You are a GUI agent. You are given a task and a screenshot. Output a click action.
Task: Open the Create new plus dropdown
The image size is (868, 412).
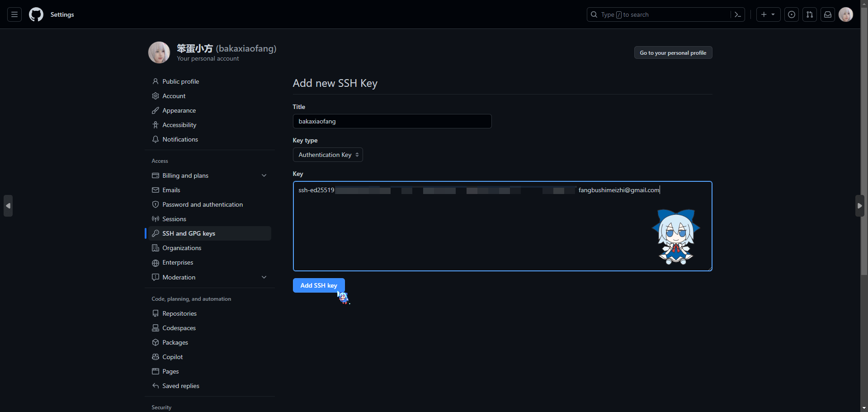pyautogui.click(x=768, y=14)
